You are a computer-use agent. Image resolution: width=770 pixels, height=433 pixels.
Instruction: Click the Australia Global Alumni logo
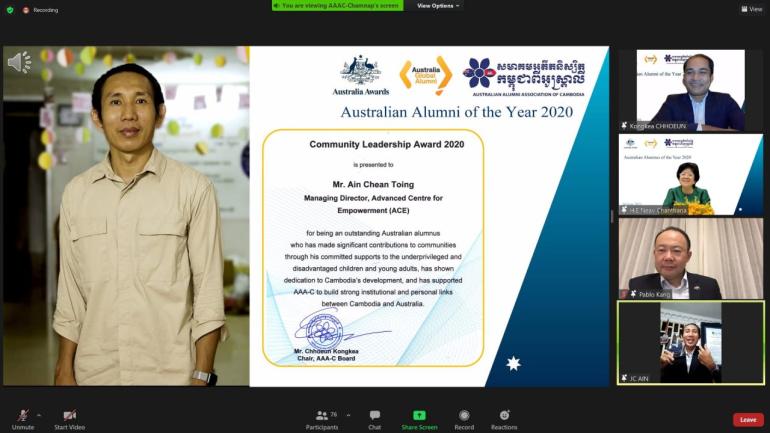click(x=425, y=75)
